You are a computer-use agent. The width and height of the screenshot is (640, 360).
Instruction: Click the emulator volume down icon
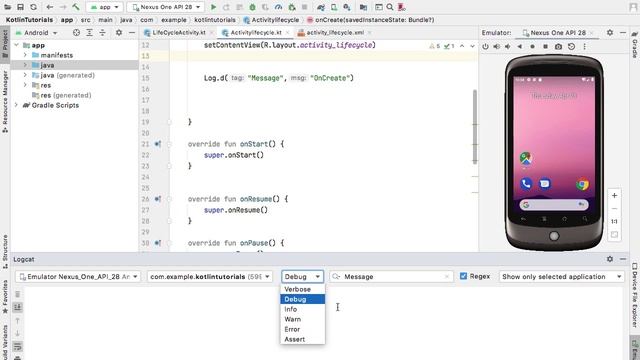click(508, 47)
